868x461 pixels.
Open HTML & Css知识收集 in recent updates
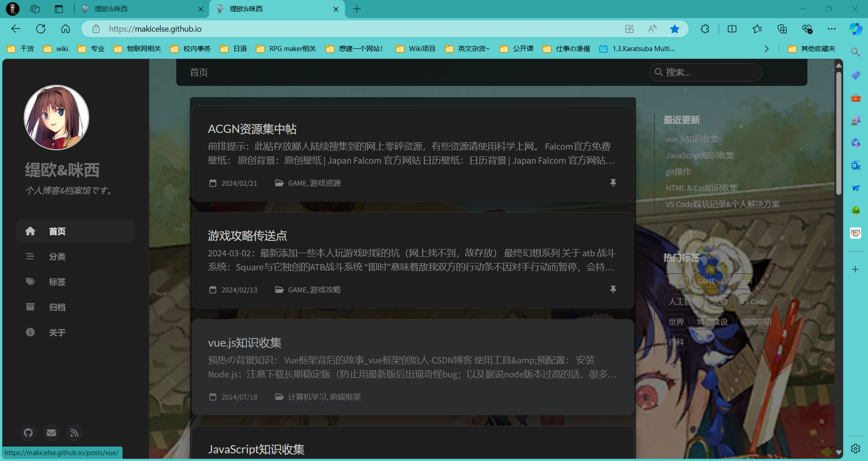point(702,188)
